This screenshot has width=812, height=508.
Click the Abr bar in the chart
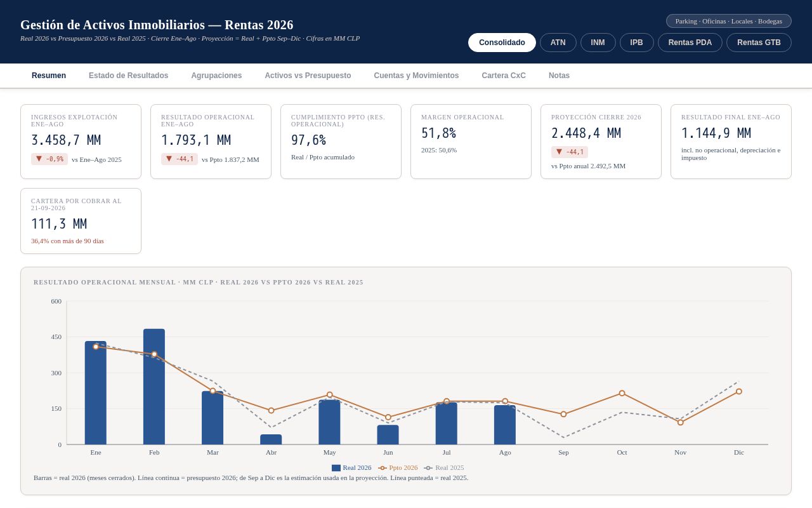click(x=271, y=439)
